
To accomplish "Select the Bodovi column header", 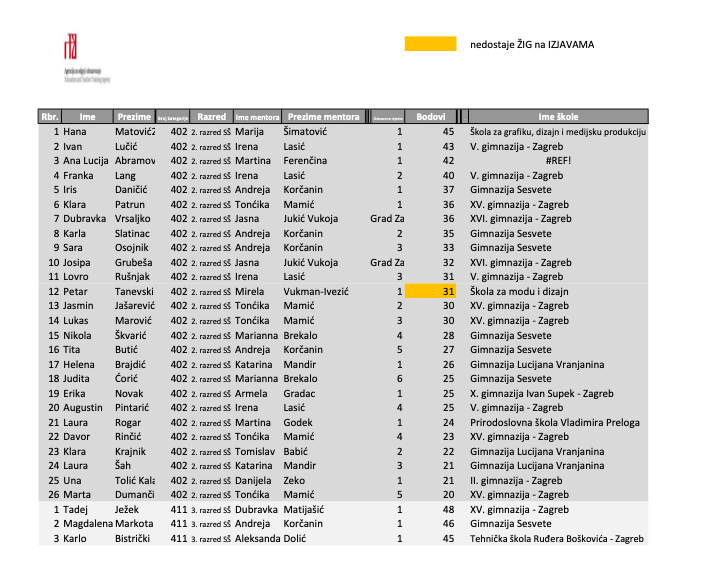I will click(430, 117).
